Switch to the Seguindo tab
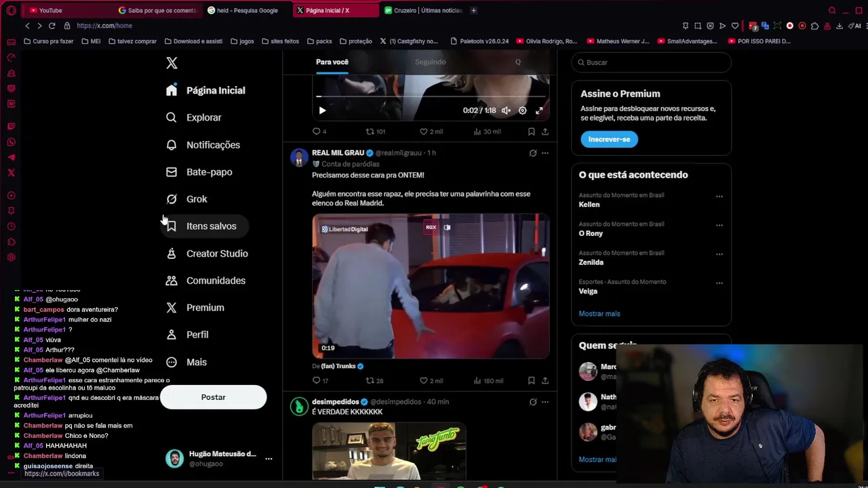 430,62
